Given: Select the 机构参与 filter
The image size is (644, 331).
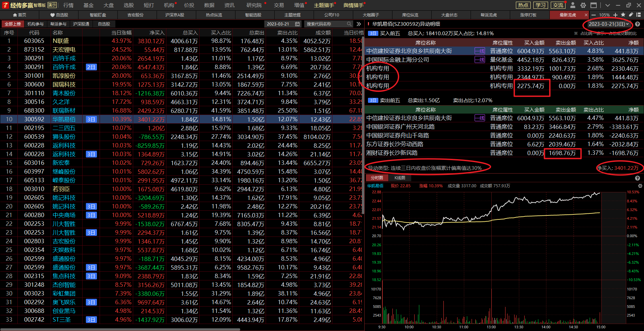Looking at the screenshot, I should click(35, 24).
